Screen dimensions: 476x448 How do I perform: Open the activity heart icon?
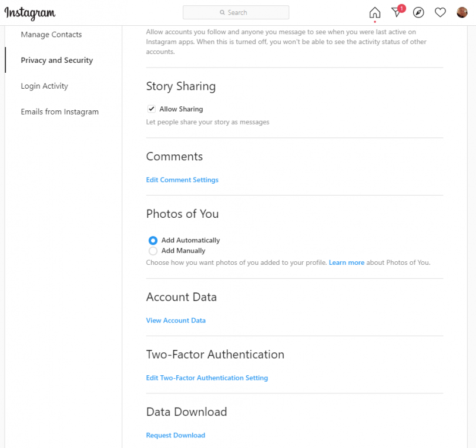(x=440, y=13)
